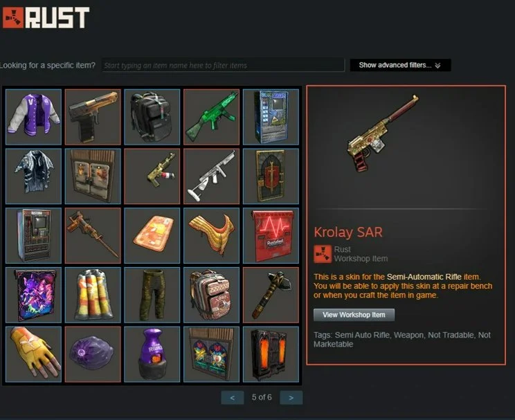Select the purple Rivals furnace item
This screenshot has width=515, height=420.
tap(152, 354)
